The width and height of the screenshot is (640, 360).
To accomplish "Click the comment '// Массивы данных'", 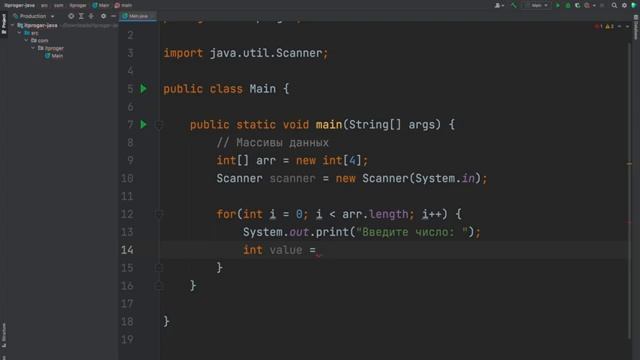I will (273, 142).
